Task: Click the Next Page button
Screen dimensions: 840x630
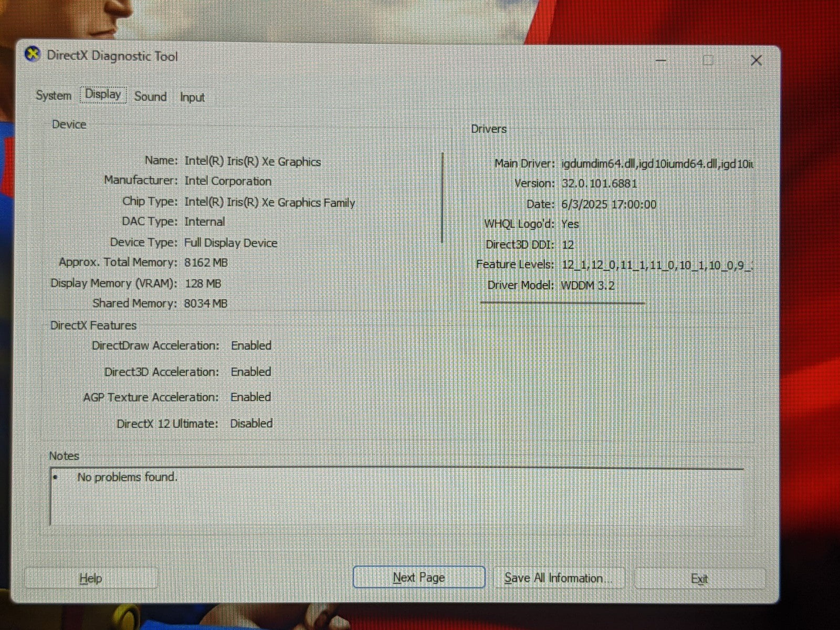Action: [x=418, y=577]
